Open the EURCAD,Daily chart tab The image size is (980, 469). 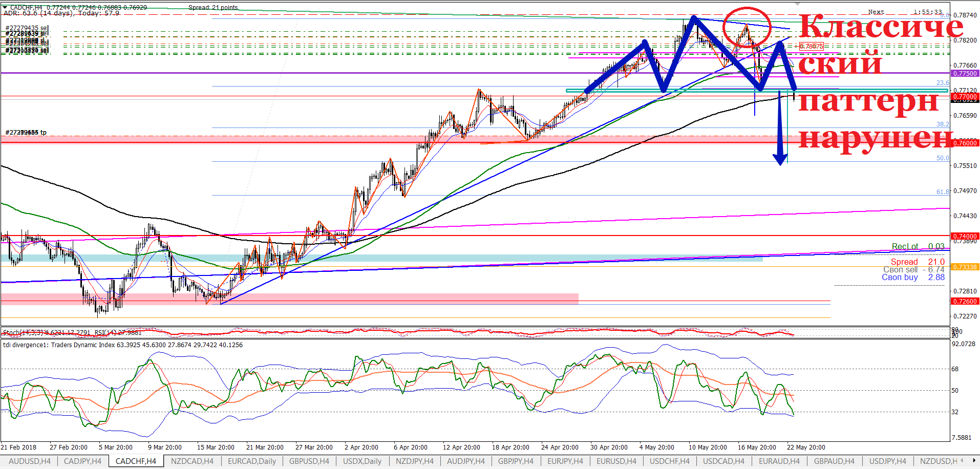point(252,461)
